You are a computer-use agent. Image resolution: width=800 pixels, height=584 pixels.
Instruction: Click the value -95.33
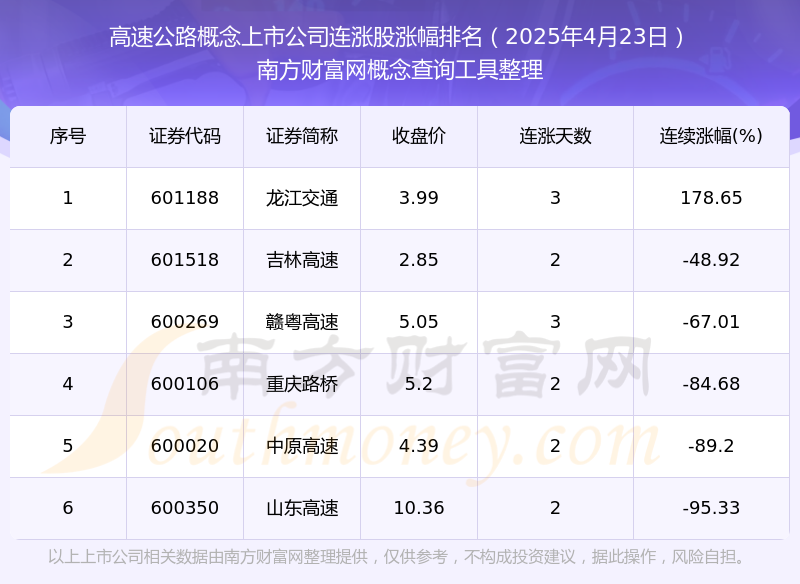(x=711, y=508)
